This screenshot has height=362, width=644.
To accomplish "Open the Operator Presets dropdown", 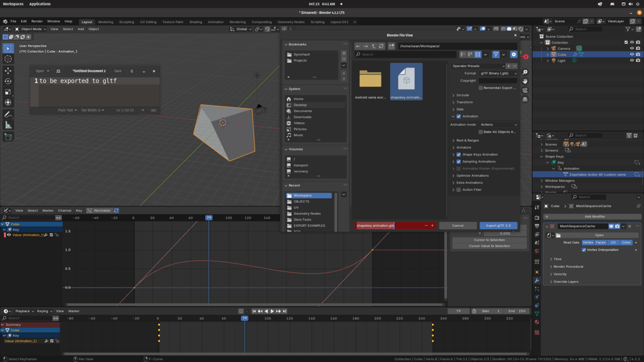I will click(x=477, y=66).
